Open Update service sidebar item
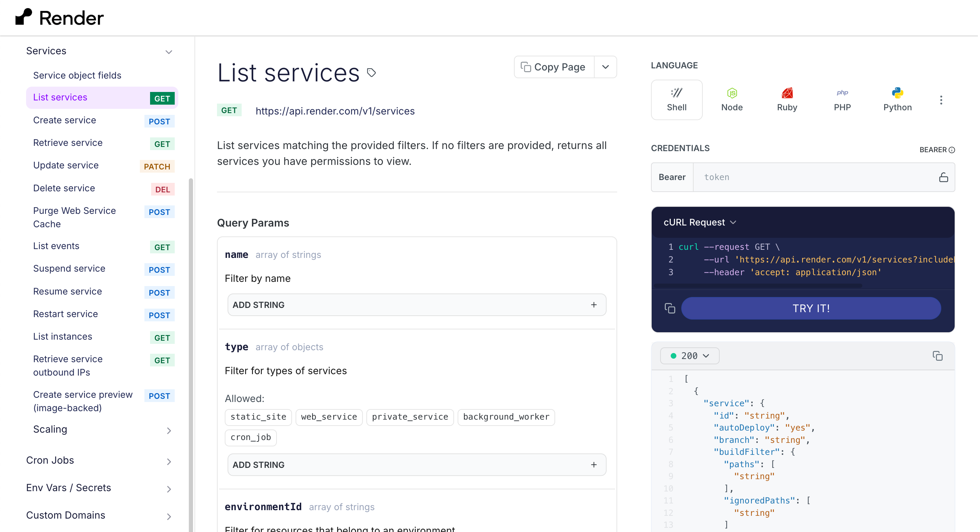 click(x=102, y=166)
